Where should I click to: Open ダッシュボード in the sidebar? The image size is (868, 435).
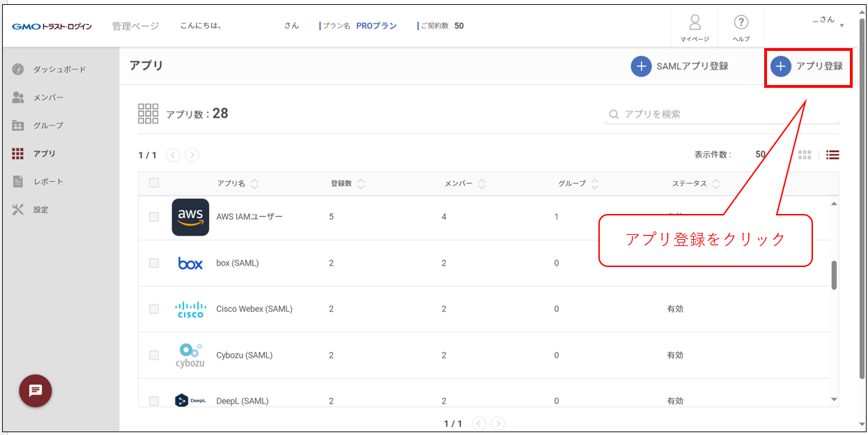59,70
